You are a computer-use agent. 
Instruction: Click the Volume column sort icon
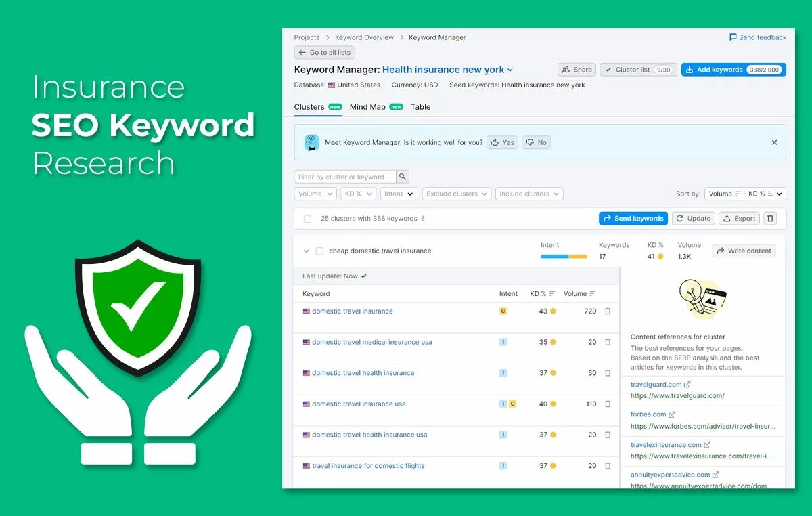593,294
